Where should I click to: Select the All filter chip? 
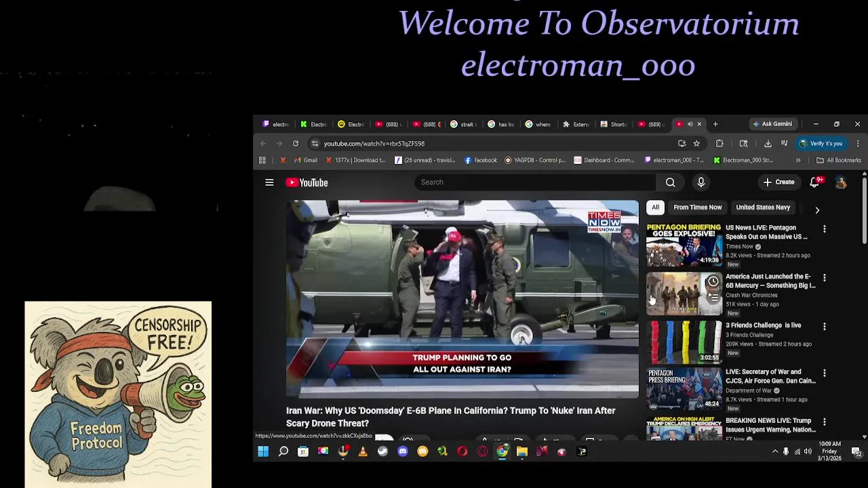click(x=655, y=207)
